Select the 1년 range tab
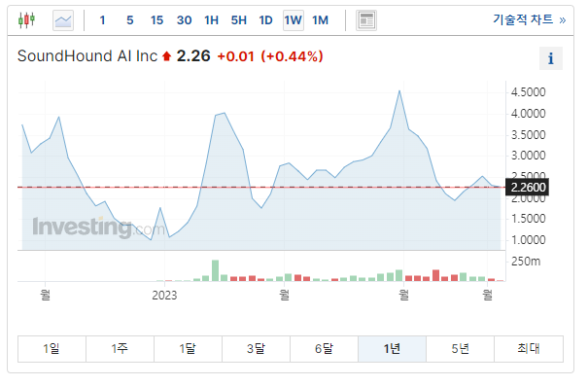The width and height of the screenshot is (588, 386). pyautogui.click(x=393, y=349)
